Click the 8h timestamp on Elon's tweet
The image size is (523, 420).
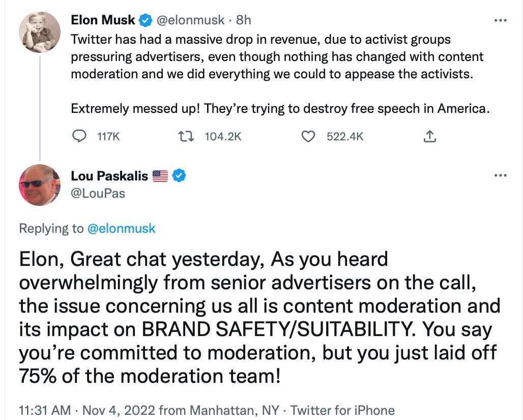[x=244, y=20]
